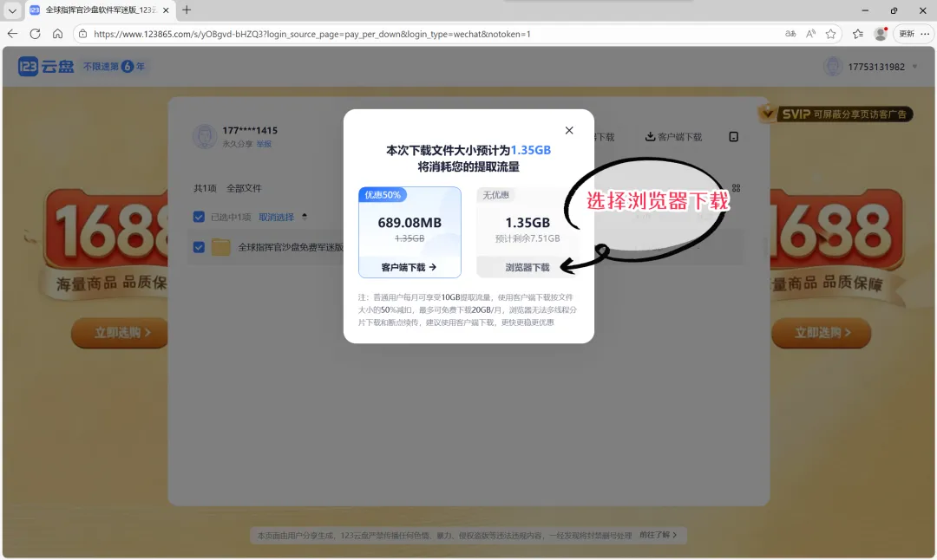Uncheck the 已选中1项 select-all checkbox
937x560 pixels.
(x=199, y=217)
